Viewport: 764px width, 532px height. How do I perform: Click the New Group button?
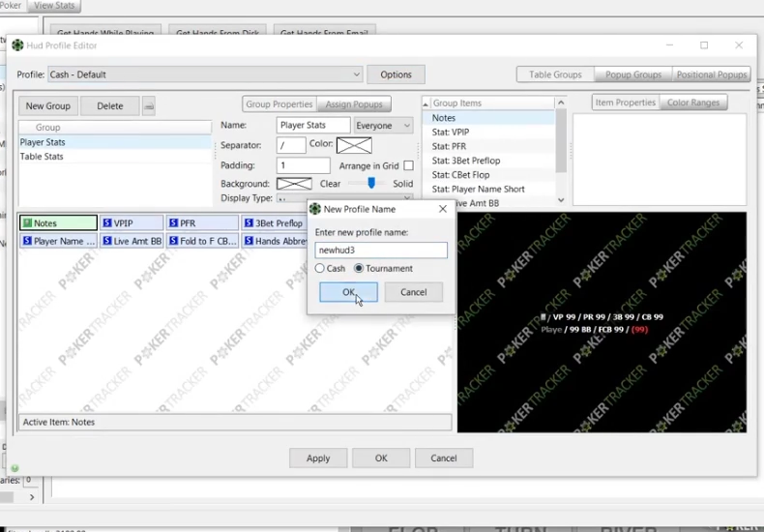[48, 105]
